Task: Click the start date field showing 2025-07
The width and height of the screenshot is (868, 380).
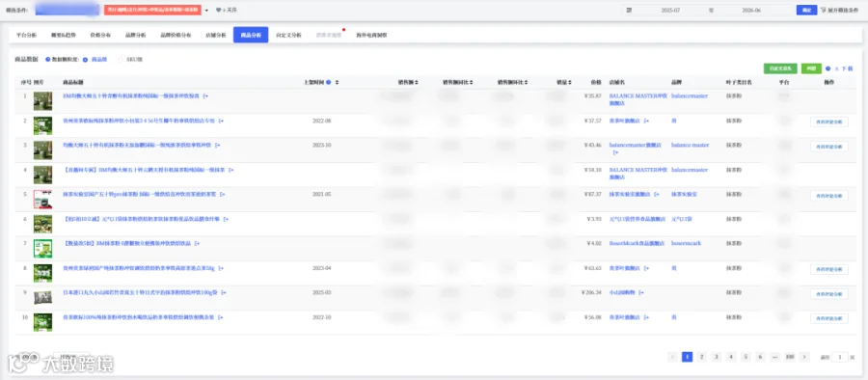Action: [670, 10]
